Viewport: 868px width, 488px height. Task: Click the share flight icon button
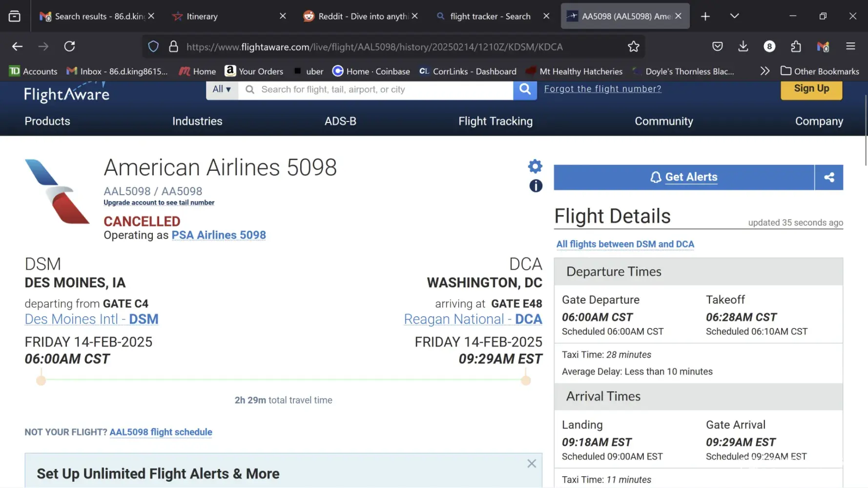828,177
